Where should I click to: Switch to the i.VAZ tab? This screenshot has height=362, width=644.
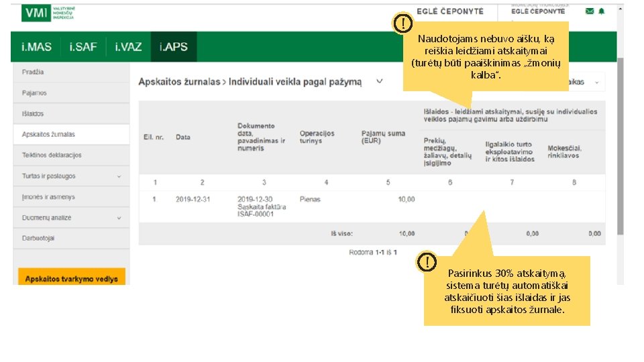(x=128, y=47)
